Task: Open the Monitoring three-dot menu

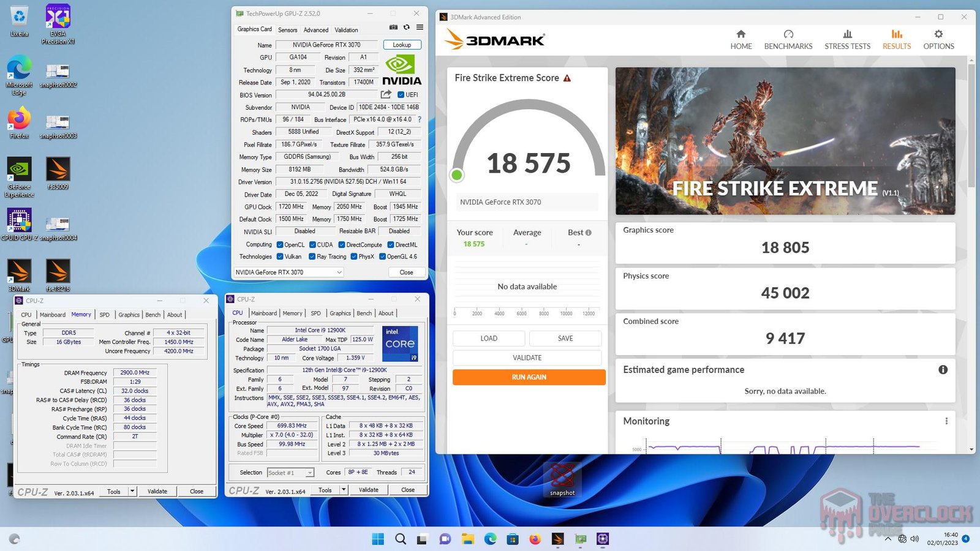Action: click(947, 421)
